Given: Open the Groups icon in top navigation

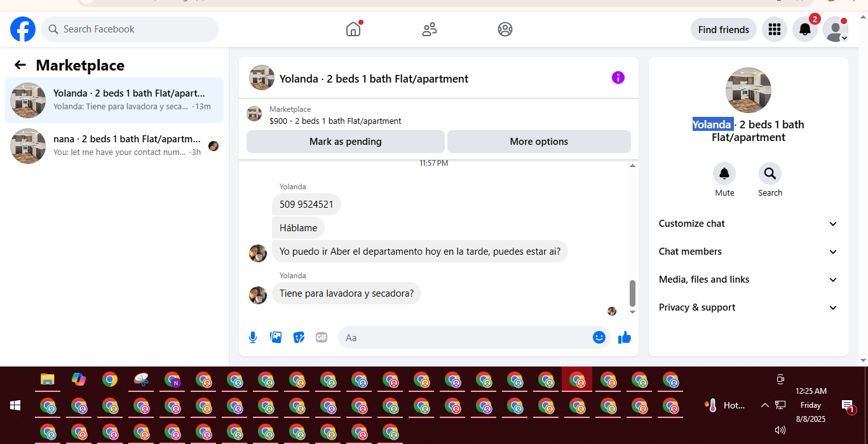Looking at the screenshot, I should tap(505, 29).
